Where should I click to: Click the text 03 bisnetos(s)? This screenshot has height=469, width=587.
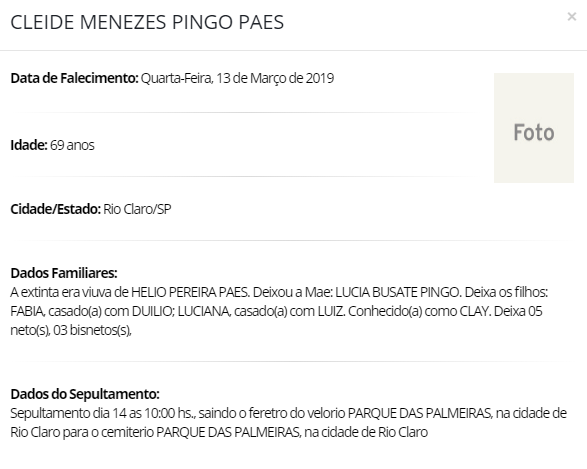pos(92,331)
